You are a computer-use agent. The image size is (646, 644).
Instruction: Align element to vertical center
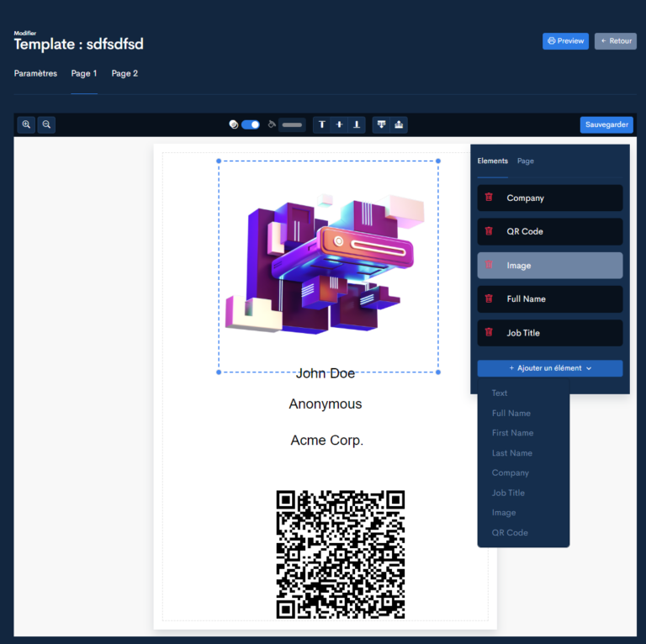pos(340,124)
